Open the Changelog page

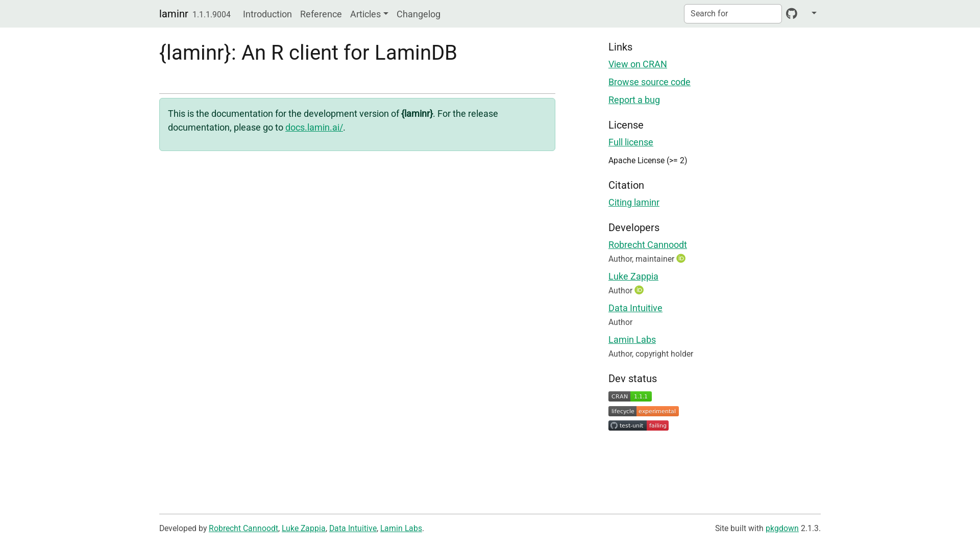tap(419, 14)
